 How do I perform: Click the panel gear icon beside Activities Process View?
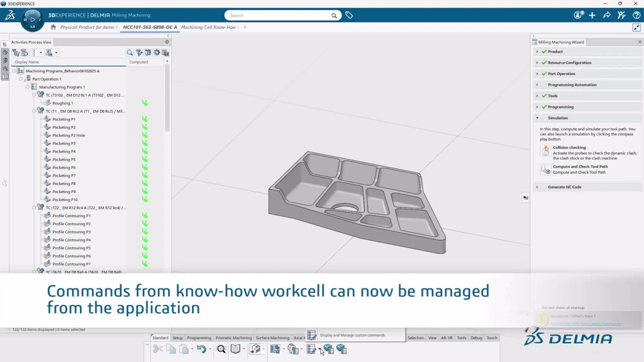pyautogui.click(x=167, y=42)
